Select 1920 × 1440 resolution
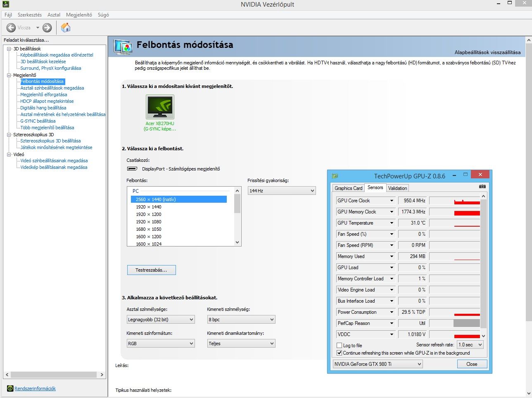This screenshot has height=398, width=532. (x=149, y=207)
